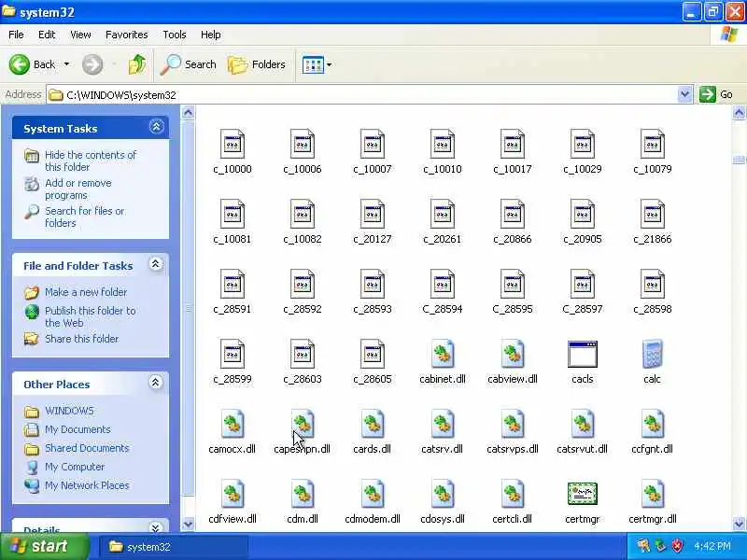Viewport: 747px width, 560px height.
Task: Click Make a new folder link
Action: (86, 292)
